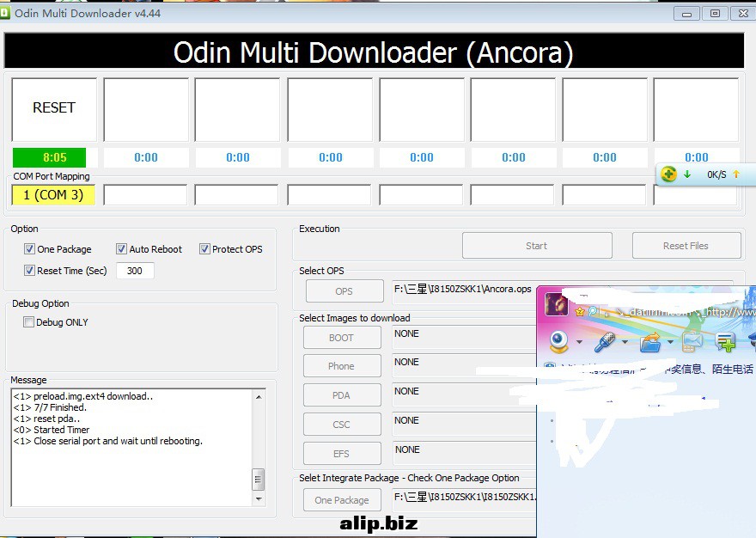Click the OPS file select button
Viewport: 756px width, 538px height.
(x=344, y=291)
